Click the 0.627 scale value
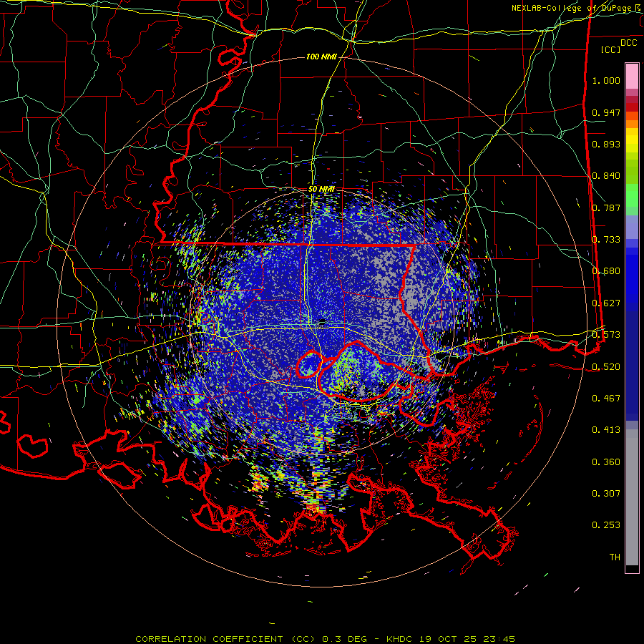The height and width of the screenshot is (644, 644). pos(606,303)
